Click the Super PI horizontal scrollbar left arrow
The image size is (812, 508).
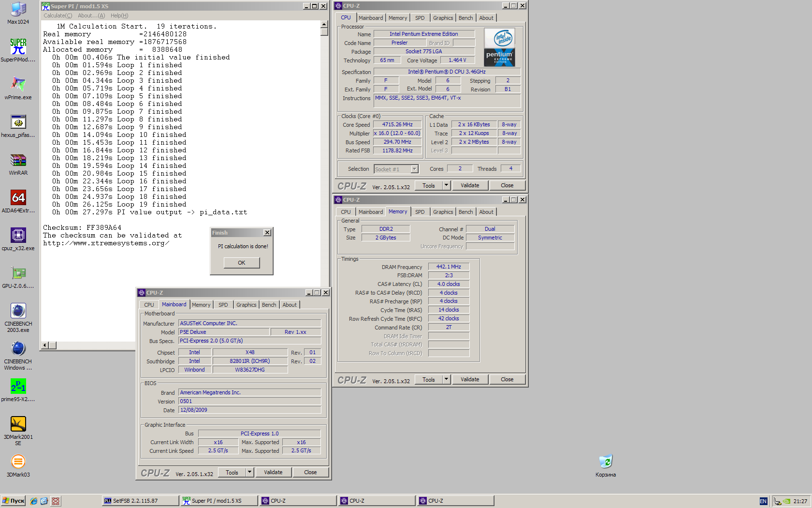45,345
